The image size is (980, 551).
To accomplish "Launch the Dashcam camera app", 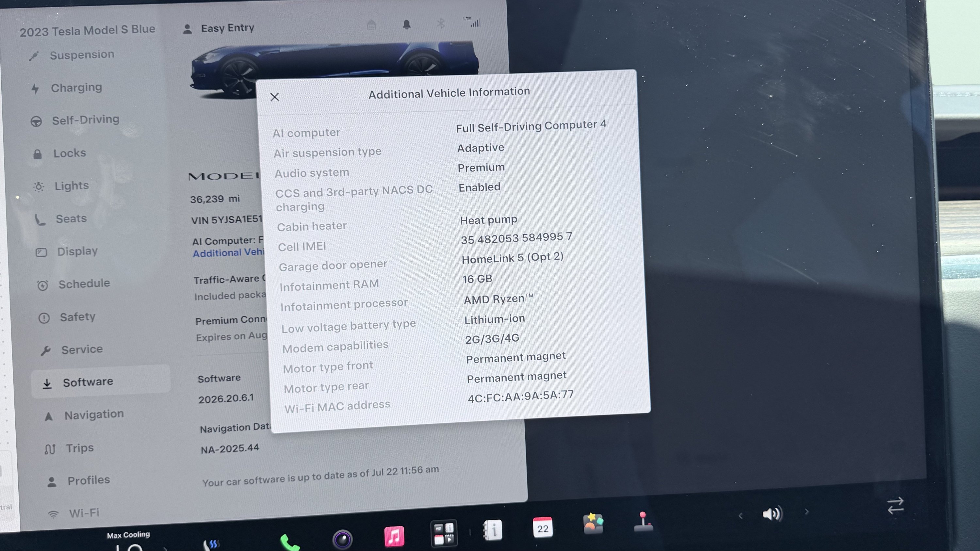I will [x=342, y=539].
